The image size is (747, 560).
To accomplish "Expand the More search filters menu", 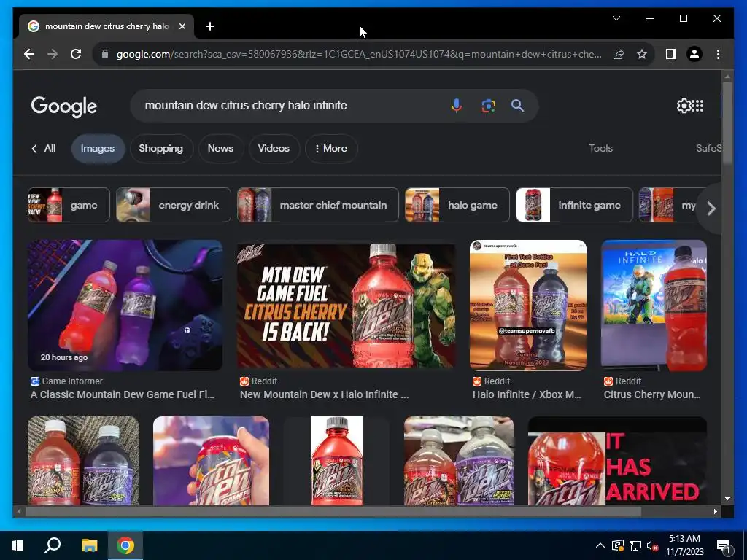I will (x=330, y=149).
